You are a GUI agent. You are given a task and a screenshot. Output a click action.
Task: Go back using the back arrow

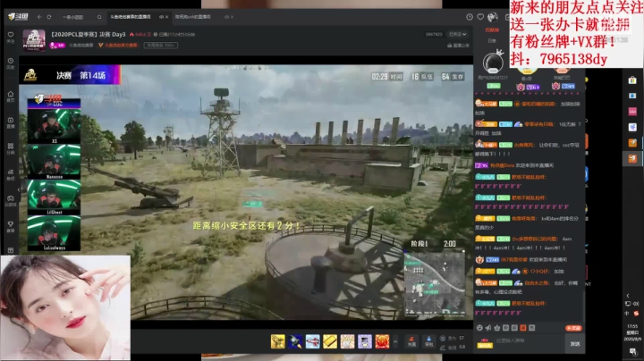click(x=39, y=17)
